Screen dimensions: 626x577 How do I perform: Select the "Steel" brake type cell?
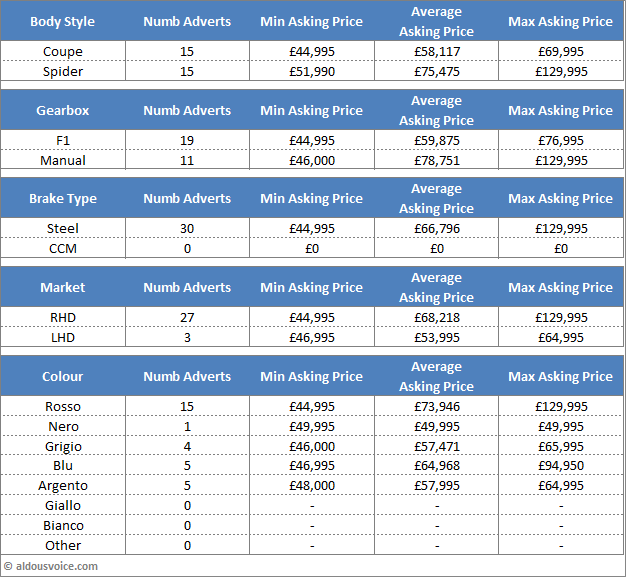point(63,229)
